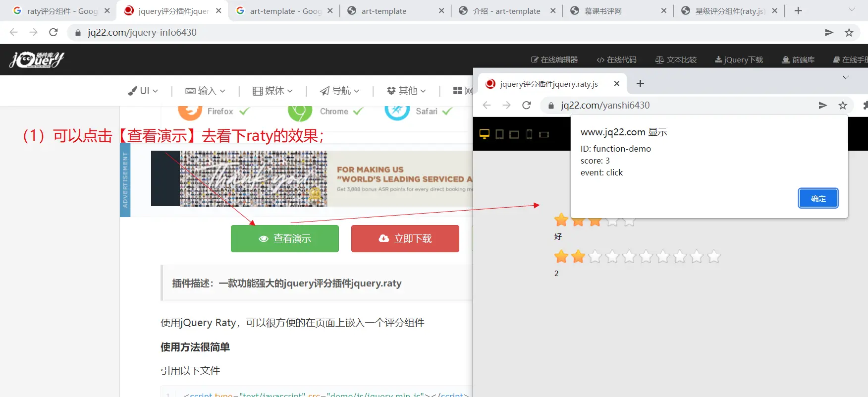Screen dimensions: 868x397
Task: Expand the UI category dropdown
Action: [x=143, y=91]
